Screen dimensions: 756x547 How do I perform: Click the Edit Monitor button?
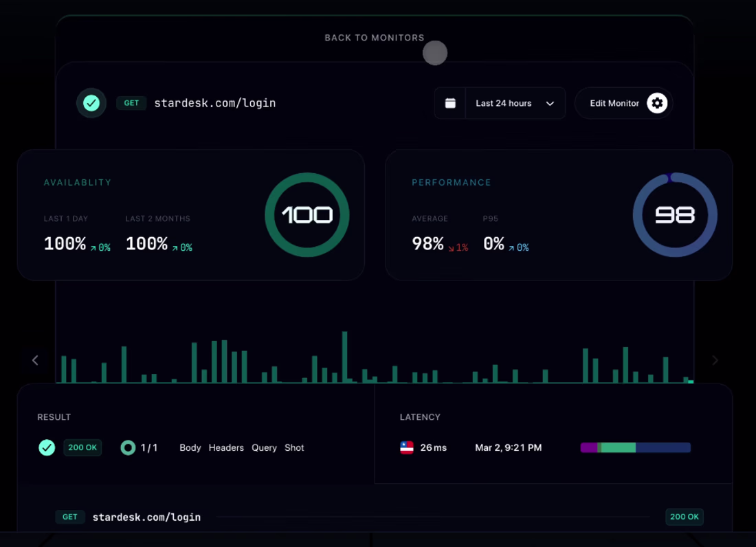click(623, 103)
